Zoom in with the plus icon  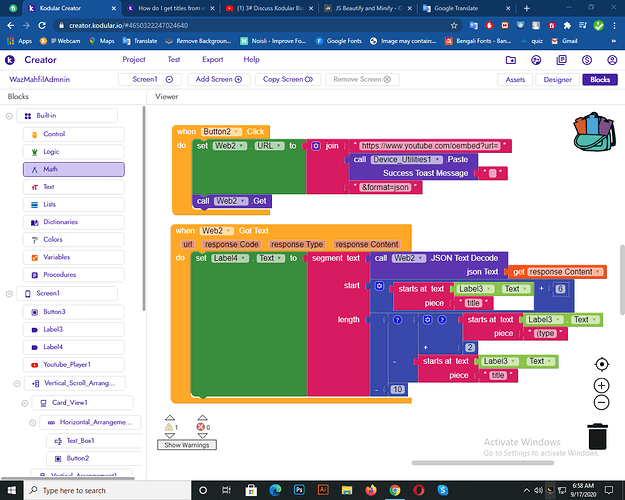(601, 385)
